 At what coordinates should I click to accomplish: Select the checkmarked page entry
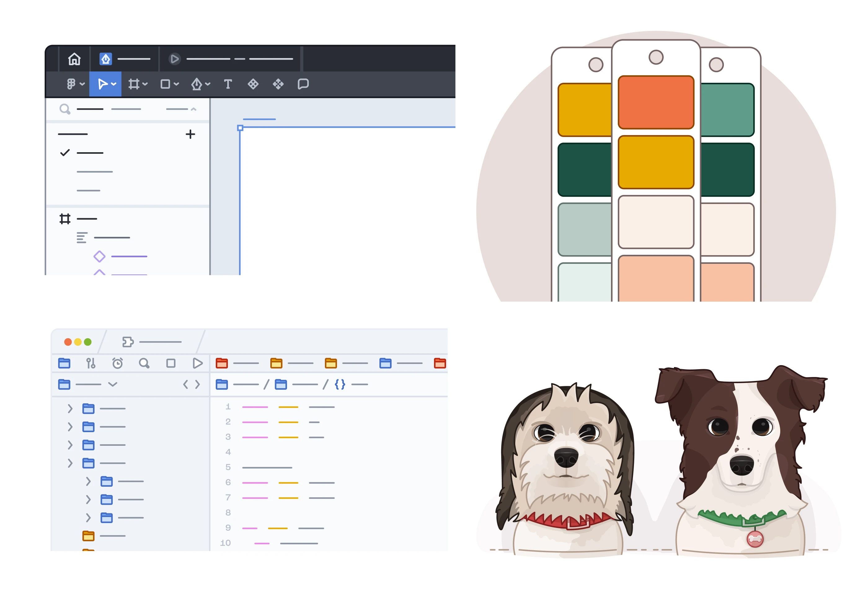pos(90,153)
